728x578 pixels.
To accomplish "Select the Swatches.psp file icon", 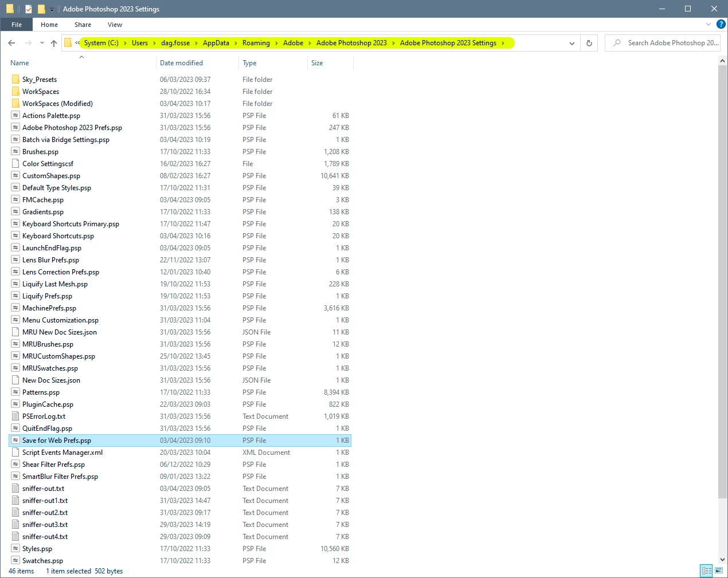I will point(15,560).
